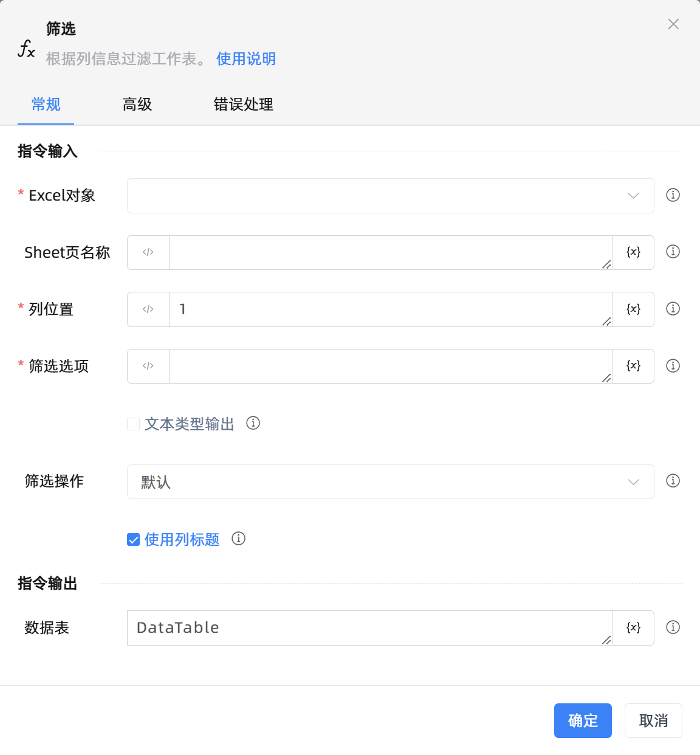Click inside the DataTable output field

pos(365,628)
